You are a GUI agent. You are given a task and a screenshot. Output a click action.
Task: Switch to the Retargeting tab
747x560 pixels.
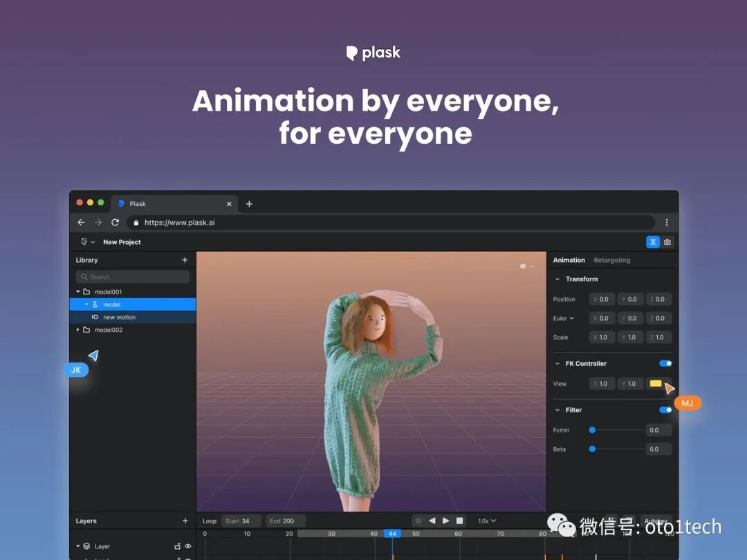(x=611, y=260)
